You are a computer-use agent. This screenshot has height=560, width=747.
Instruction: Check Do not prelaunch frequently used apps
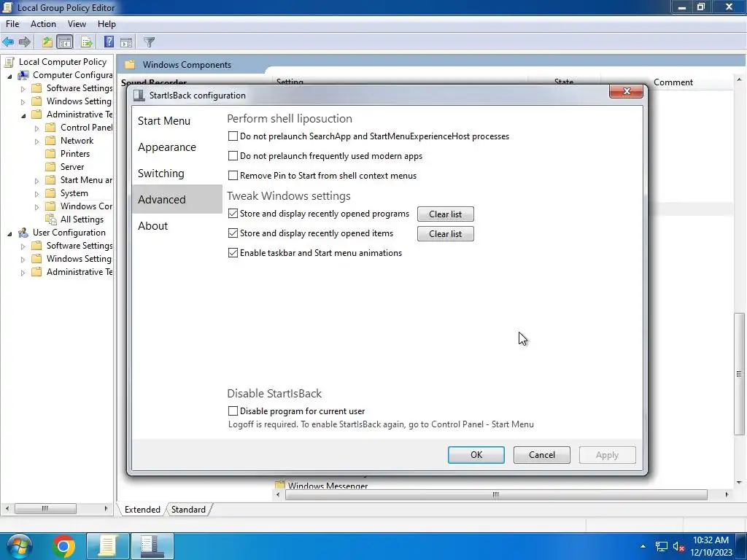(233, 156)
